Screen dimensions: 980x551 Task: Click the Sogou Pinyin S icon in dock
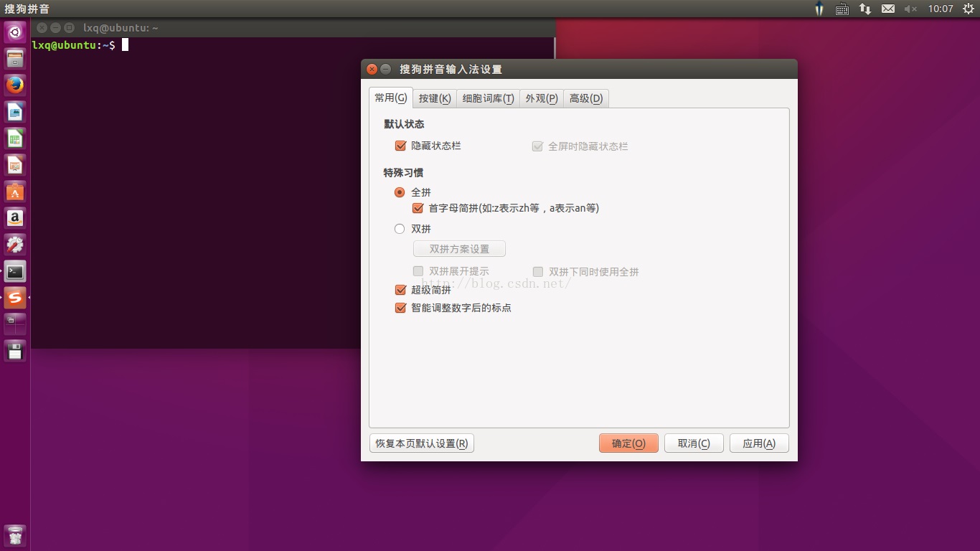click(15, 298)
